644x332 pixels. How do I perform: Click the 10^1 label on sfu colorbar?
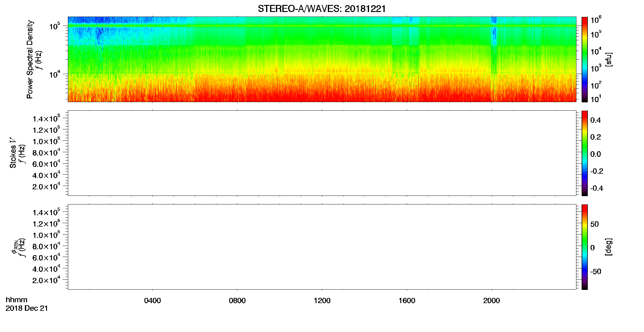pyautogui.click(x=596, y=99)
